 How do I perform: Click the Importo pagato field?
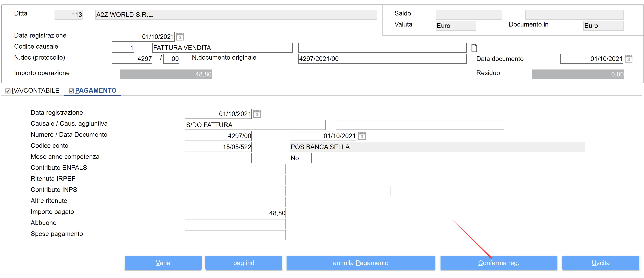[235, 213]
